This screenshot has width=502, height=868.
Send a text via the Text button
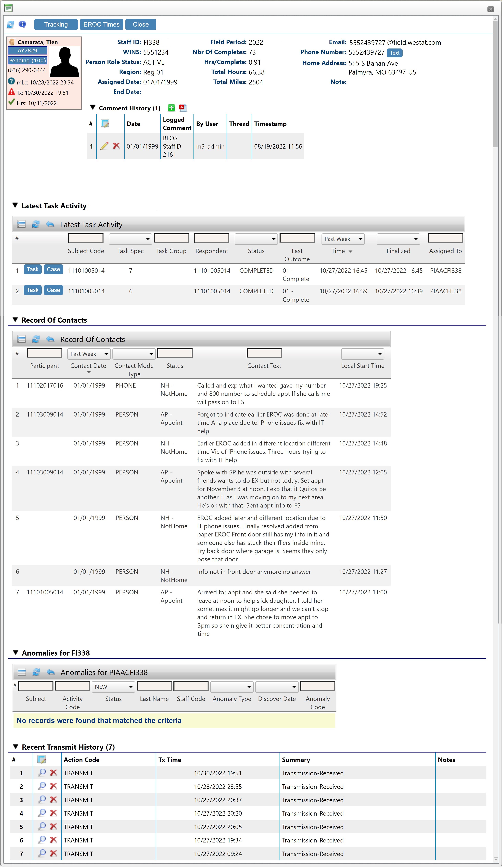coord(395,53)
